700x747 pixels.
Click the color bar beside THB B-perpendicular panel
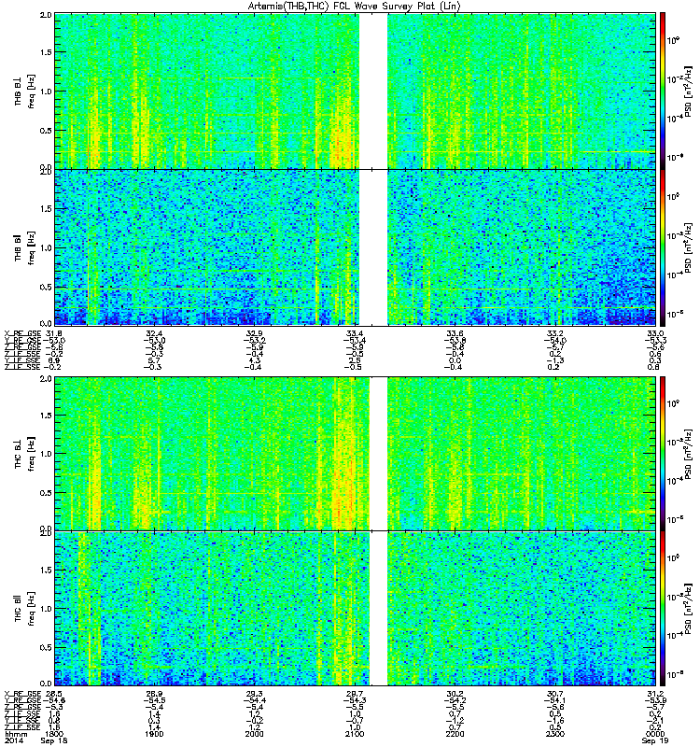click(x=662, y=91)
